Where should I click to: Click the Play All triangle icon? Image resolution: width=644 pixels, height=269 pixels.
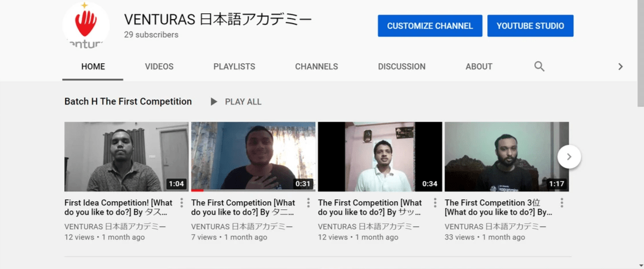pos(214,101)
